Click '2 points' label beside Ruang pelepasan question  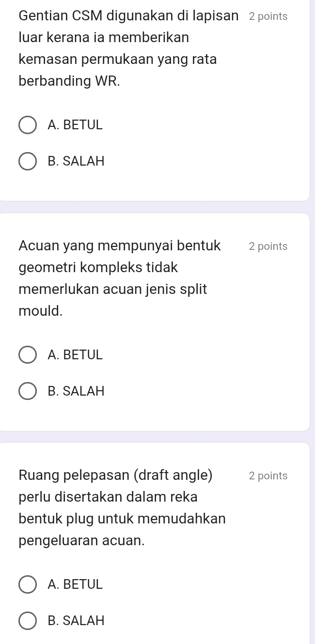[268, 476]
